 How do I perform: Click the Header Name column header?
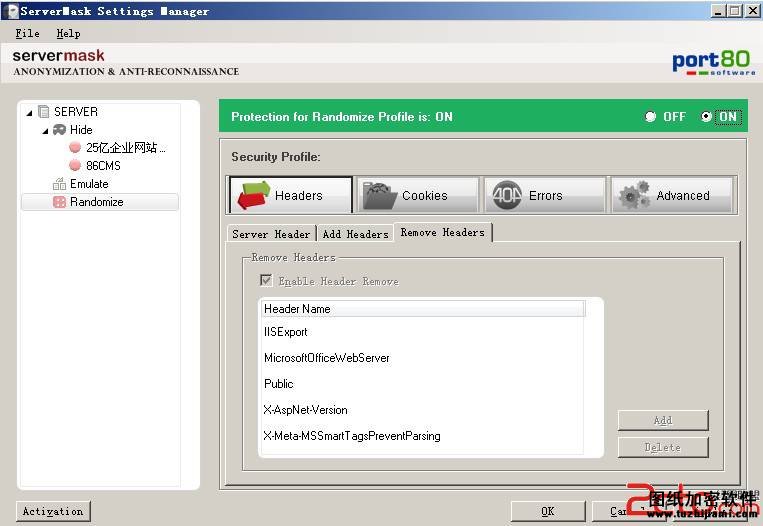(x=423, y=309)
